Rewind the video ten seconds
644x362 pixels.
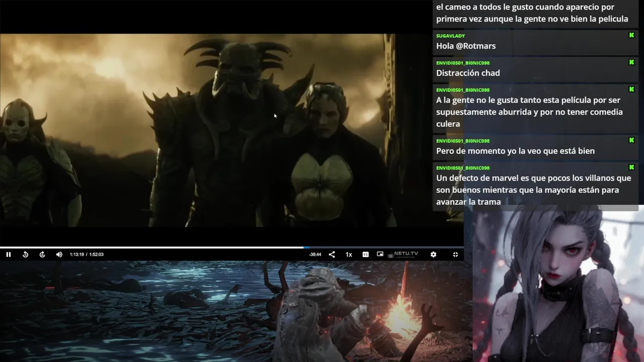tap(26, 254)
